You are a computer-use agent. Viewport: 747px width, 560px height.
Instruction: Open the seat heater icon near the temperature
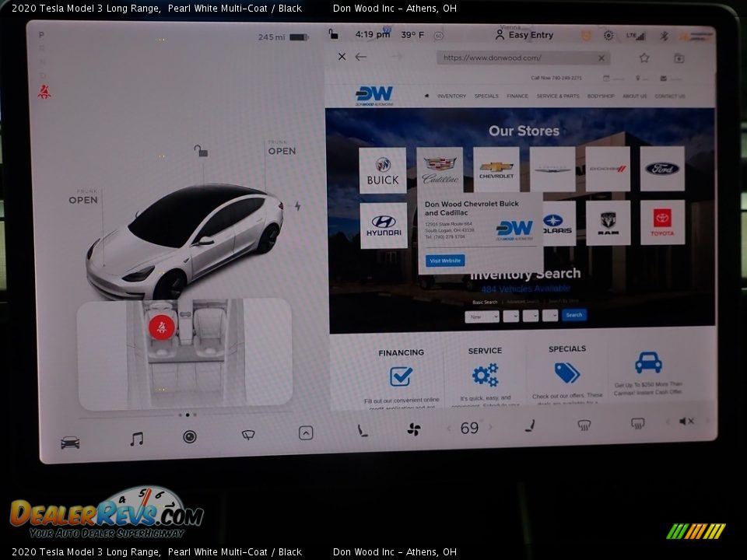click(x=530, y=428)
